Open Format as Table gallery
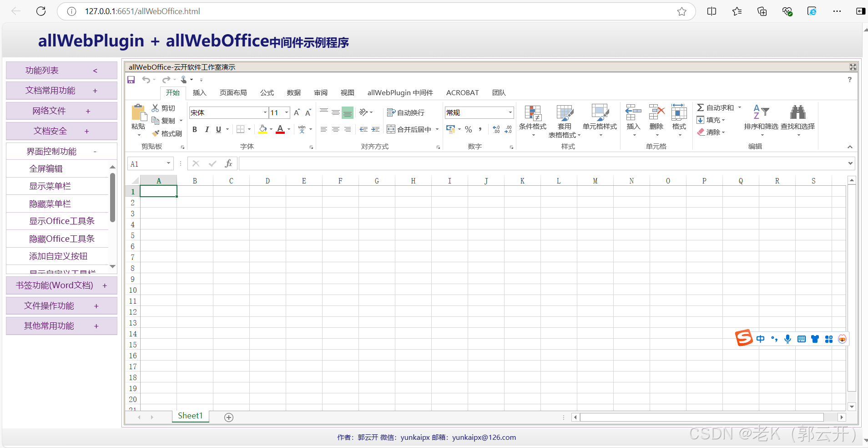868x448 pixels. 565,121
